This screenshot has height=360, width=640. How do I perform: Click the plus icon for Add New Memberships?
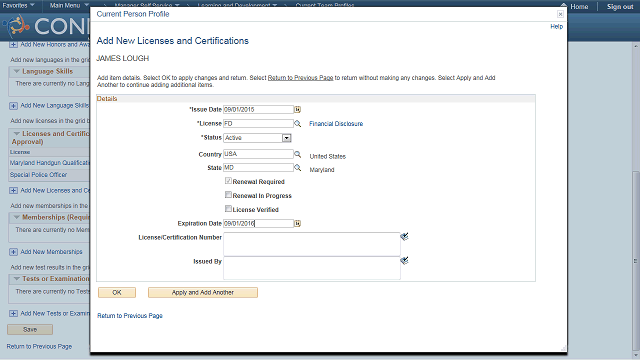click(x=13, y=252)
